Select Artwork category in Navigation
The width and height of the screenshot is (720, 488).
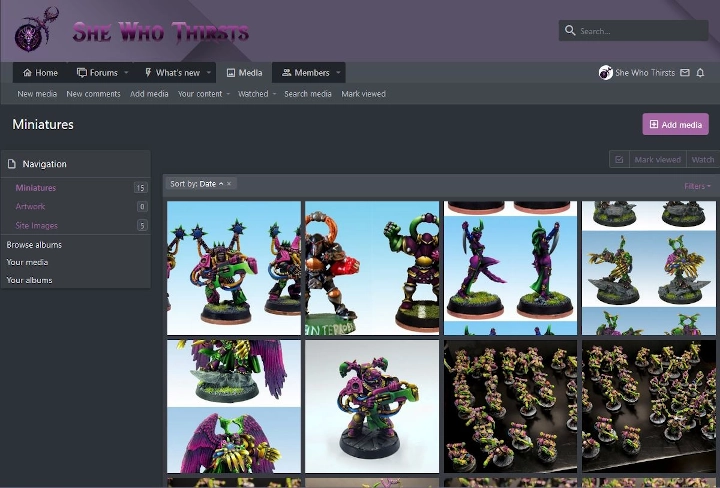[x=30, y=207]
